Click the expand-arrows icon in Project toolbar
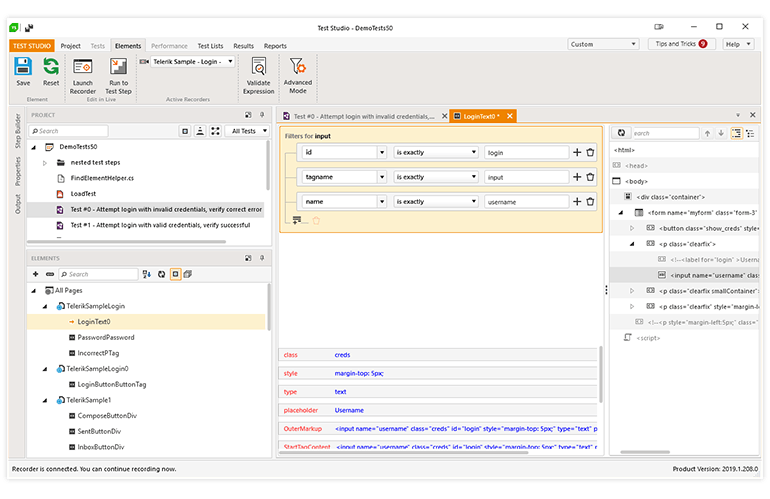Screen dimensions: 770x499 click(215, 131)
